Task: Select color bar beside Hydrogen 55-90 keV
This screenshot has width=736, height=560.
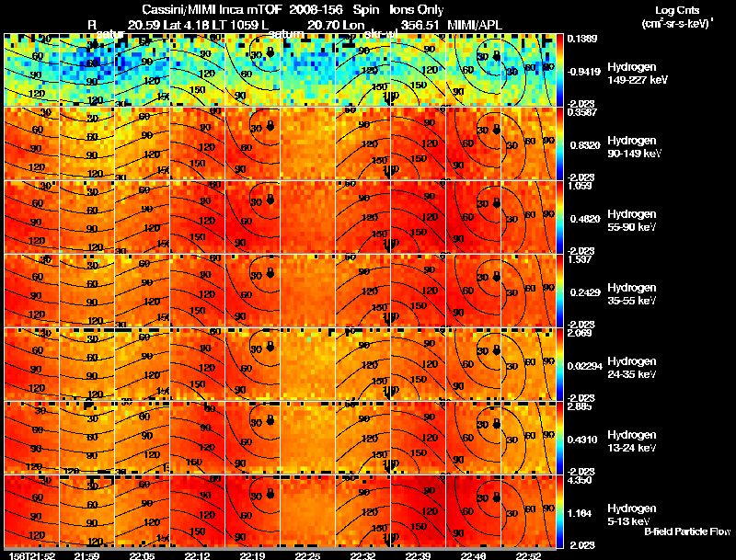Action: click(x=560, y=217)
